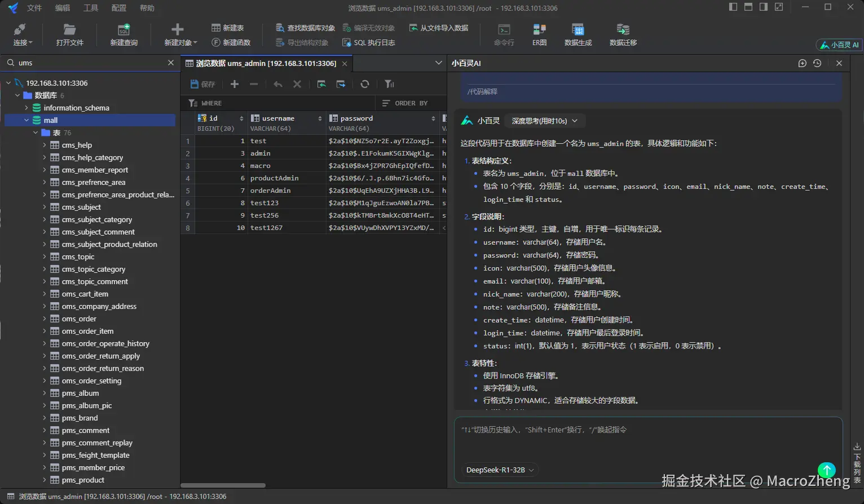Open the 小百灵AI chat history

click(817, 63)
